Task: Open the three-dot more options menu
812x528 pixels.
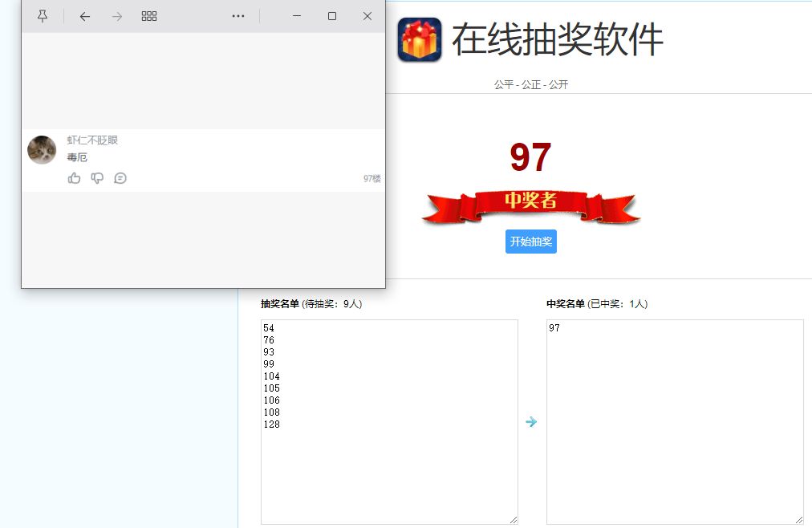Action: point(238,16)
